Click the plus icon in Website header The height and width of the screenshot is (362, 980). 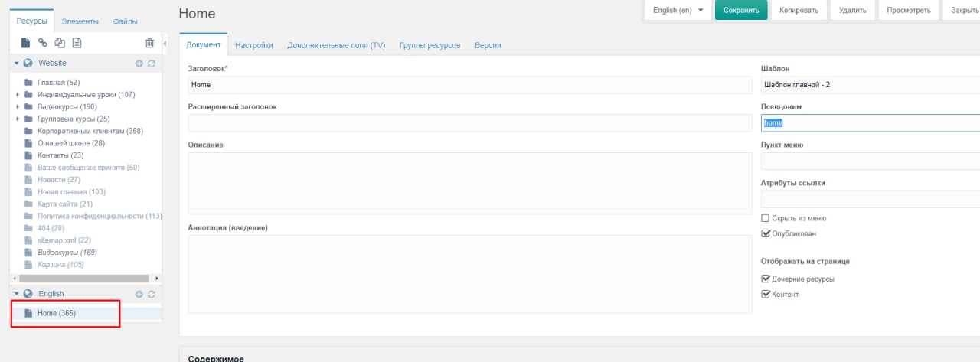pyautogui.click(x=139, y=64)
